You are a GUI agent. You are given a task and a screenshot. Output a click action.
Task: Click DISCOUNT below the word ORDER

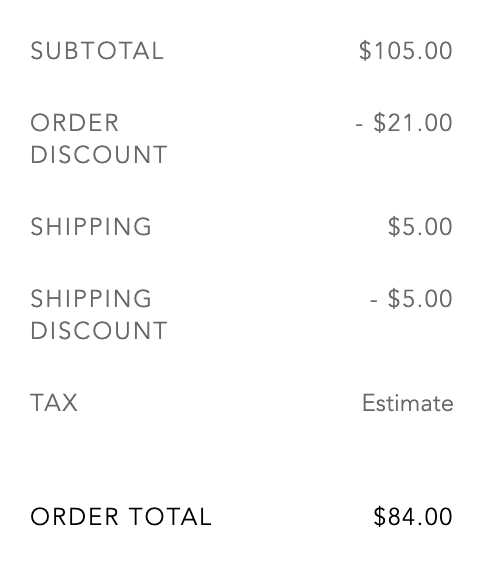99,154
